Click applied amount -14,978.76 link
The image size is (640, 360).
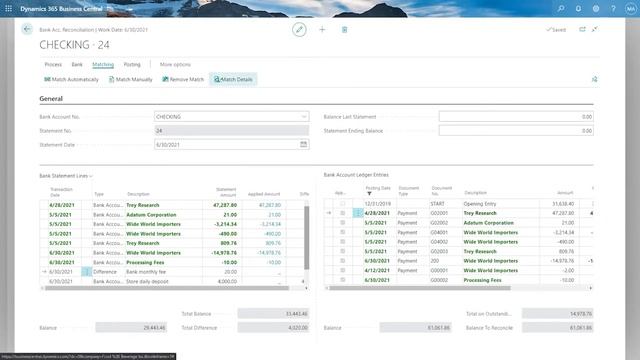[x=269, y=253]
